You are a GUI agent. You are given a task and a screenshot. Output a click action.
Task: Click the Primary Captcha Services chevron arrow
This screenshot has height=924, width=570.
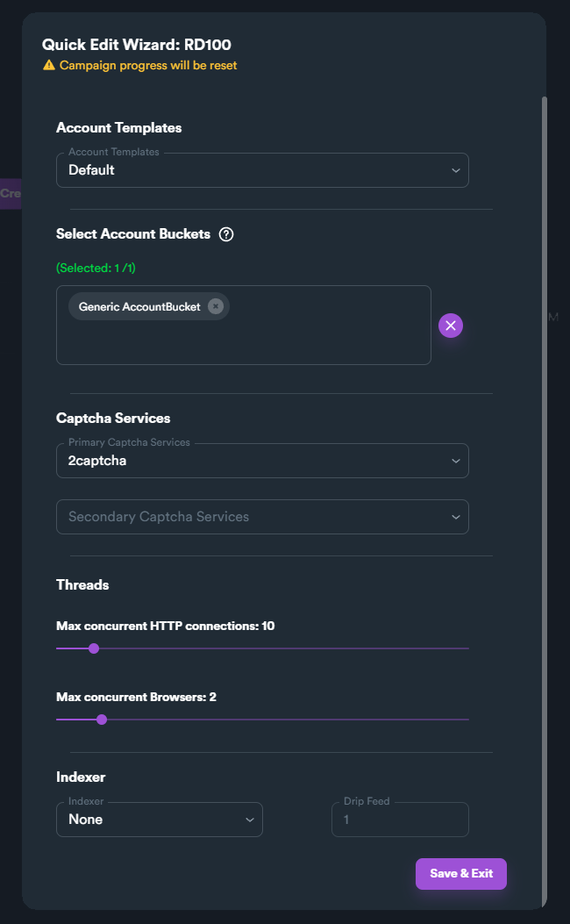pyautogui.click(x=456, y=461)
